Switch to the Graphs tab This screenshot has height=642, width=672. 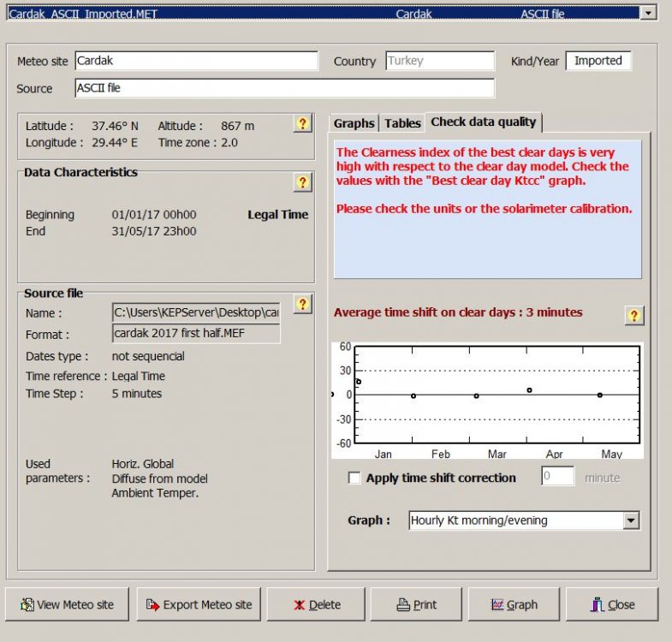[x=354, y=123]
